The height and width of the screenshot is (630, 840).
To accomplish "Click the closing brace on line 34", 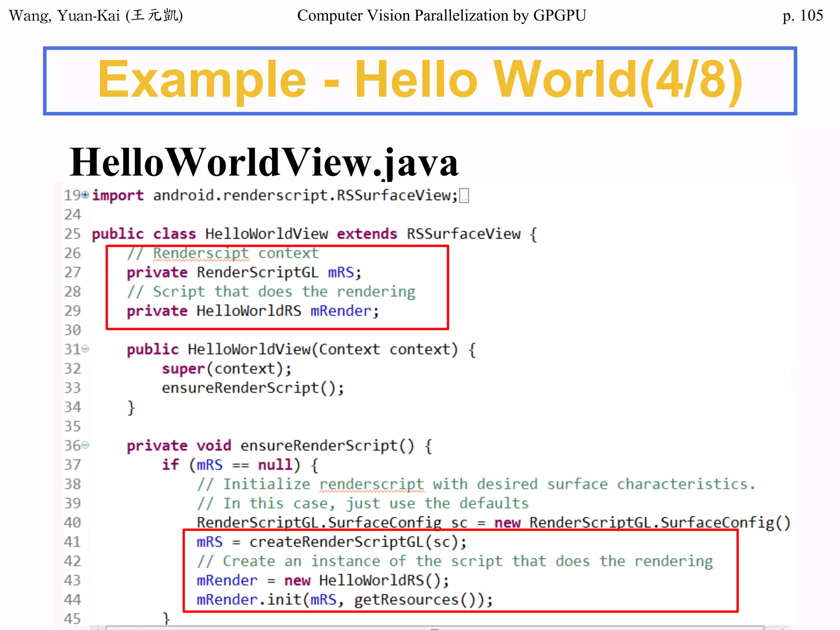I will click(x=131, y=408).
